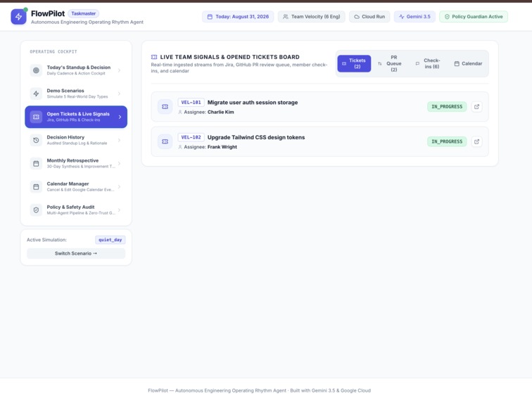Click the VEL-101 ticket ID tag
The image size is (532, 403).
pyautogui.click(x=191, y=103)
